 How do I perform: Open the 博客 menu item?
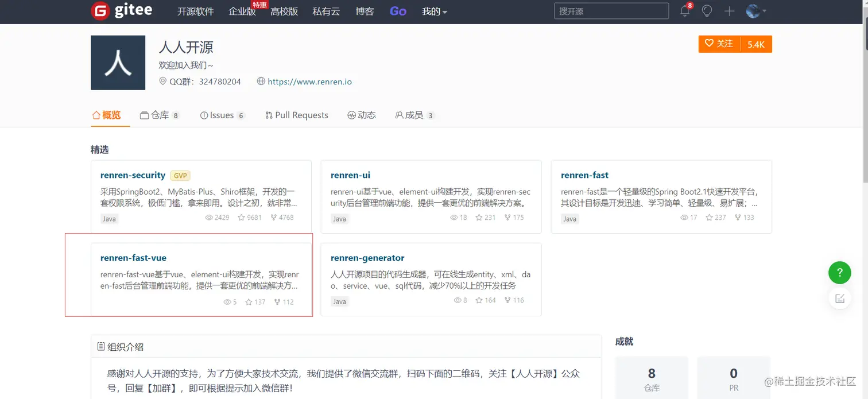click(365, 11)
